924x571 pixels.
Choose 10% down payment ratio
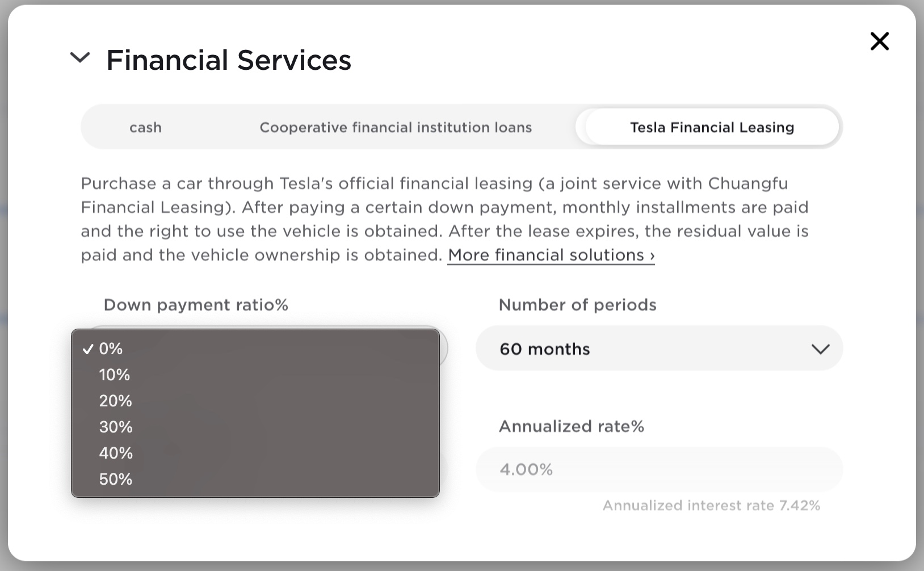coord(115,375)
